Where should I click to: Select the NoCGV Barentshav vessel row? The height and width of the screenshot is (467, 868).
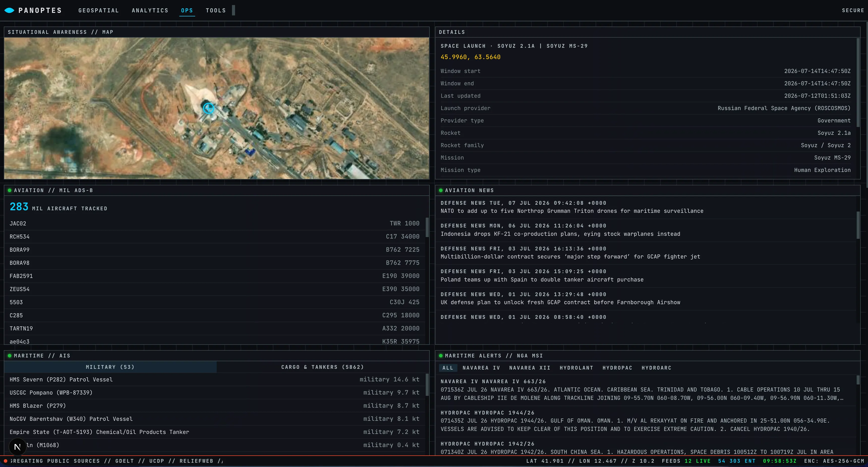[214, 419]
